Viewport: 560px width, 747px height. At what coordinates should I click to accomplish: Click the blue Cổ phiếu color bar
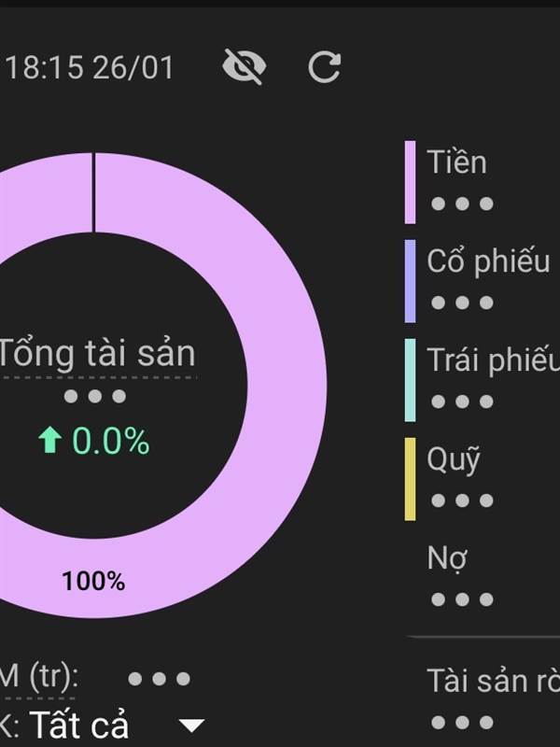coord(410,281)
